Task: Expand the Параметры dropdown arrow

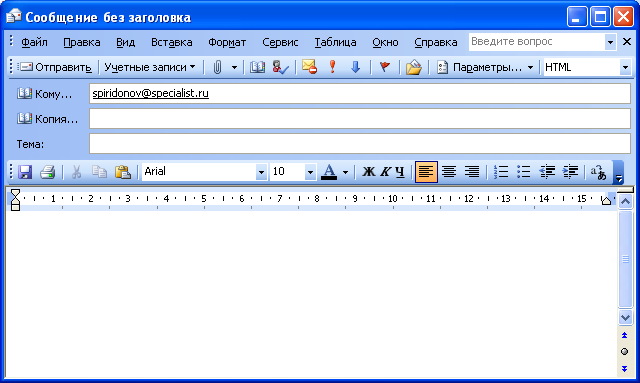Action: [x=530, y=67]
